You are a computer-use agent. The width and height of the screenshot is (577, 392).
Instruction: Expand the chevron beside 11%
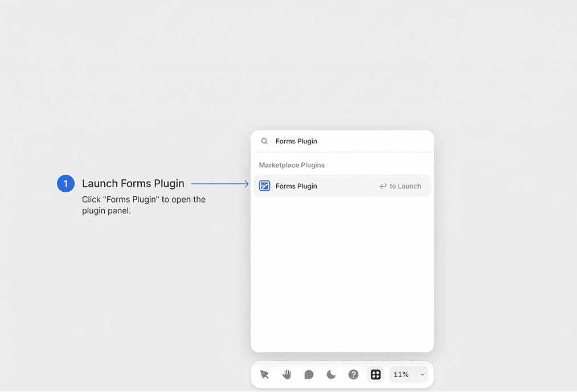point(422,374)
